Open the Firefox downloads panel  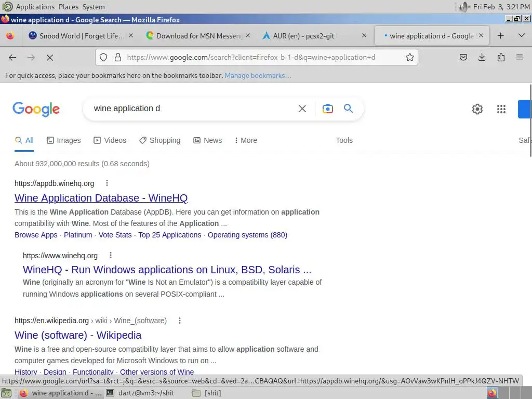click(x=482, y=57)
